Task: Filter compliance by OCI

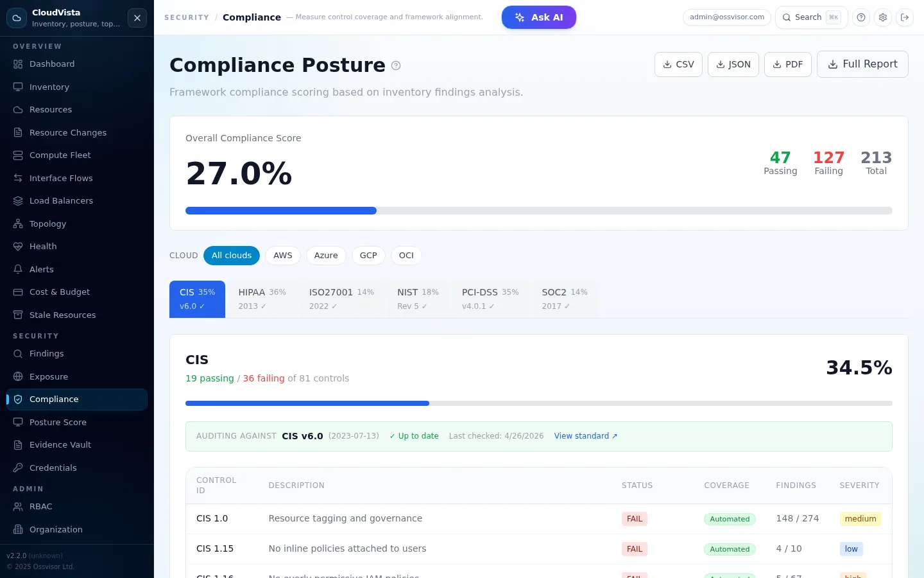Action: coord(406,256)
